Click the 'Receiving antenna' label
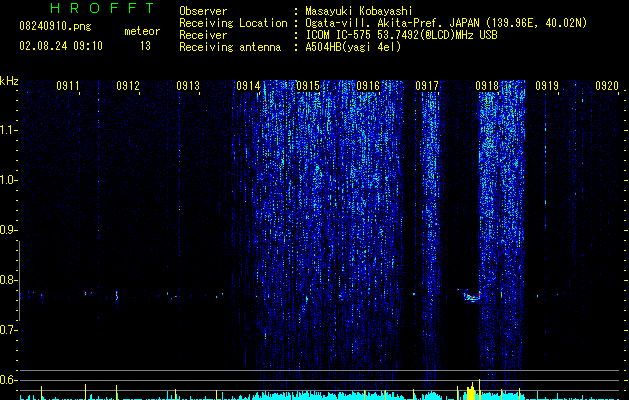 [230, 47]
